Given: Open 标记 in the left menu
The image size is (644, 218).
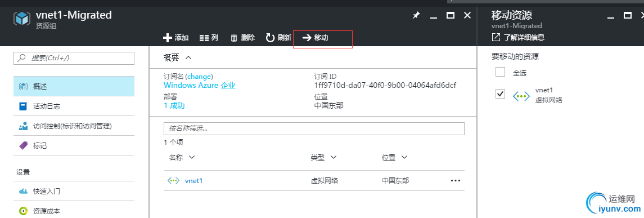Looking at the screenshot, I should coord(74,145).
